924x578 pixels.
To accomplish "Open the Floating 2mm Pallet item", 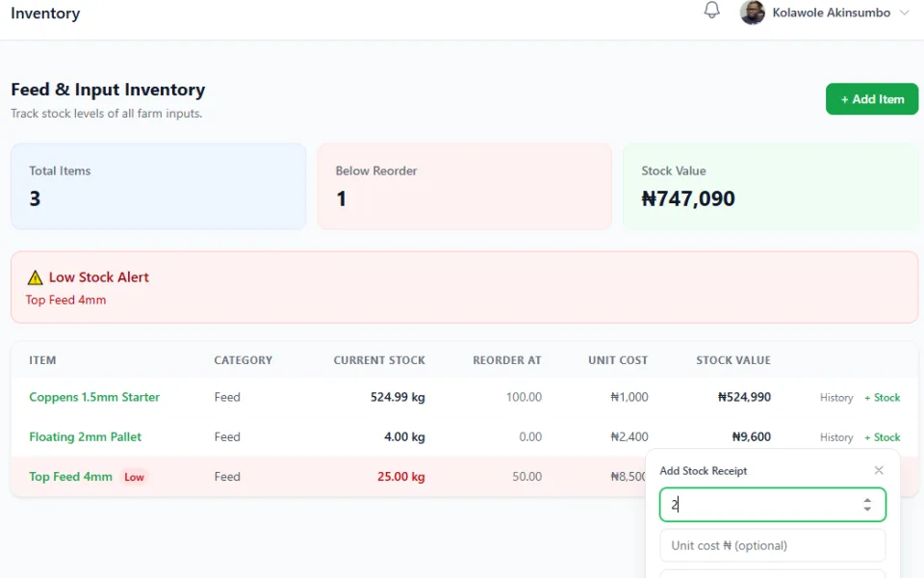I will pos(86,437).
